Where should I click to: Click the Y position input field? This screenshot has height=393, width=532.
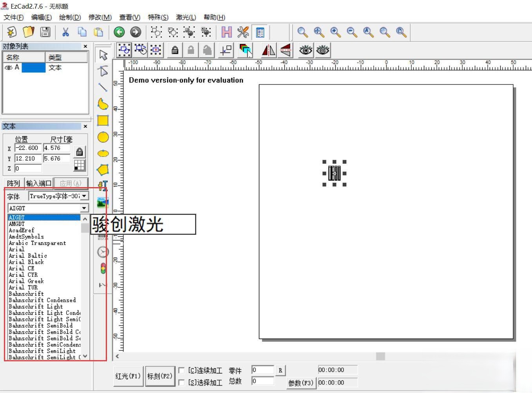(x=28, y=159)
